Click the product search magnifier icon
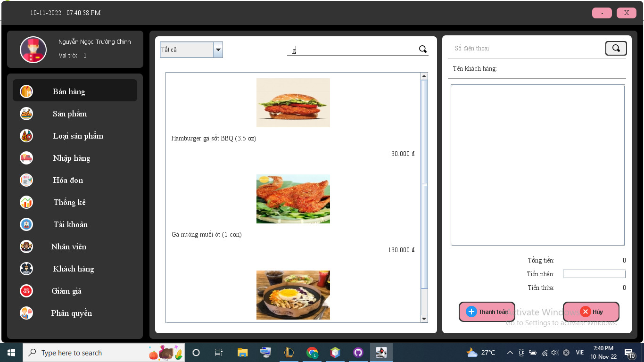Viewport: 644px width, 362px height. (x=422, y=49)
